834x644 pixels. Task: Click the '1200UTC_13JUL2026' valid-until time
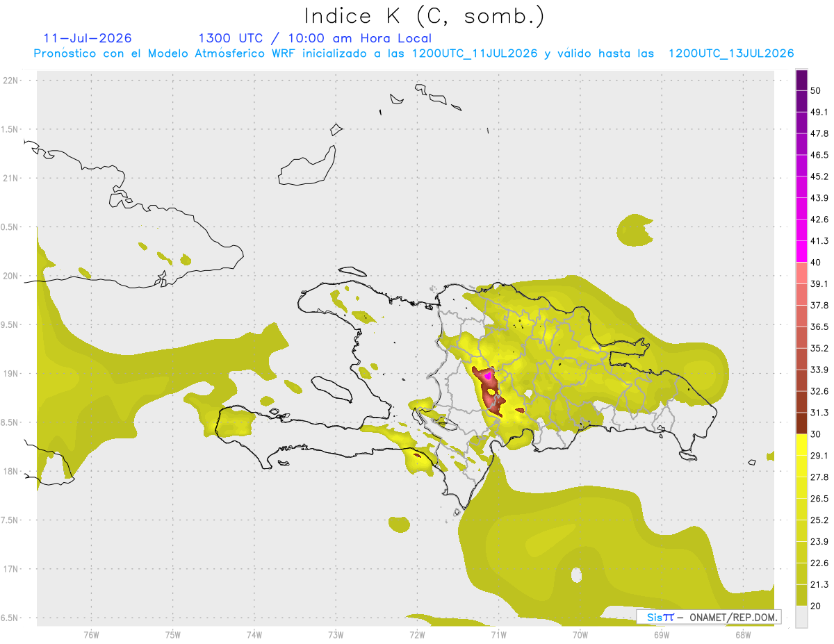coord(731,53)
